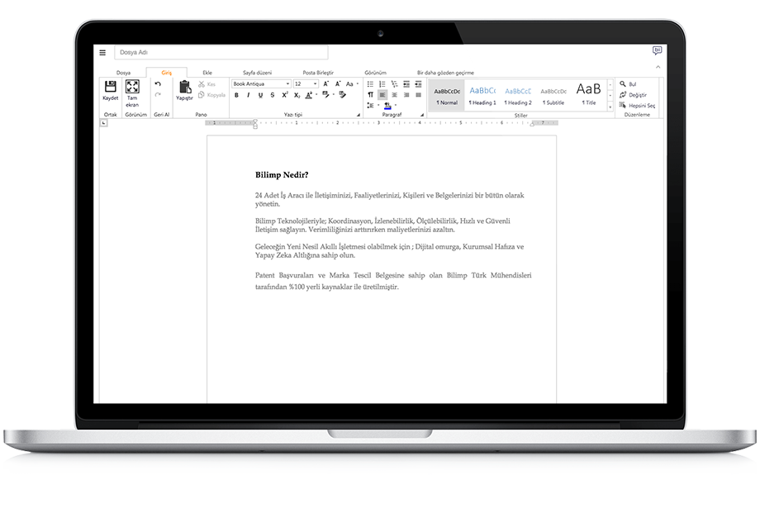The height and width of the screenshot is (532, 760).
Task: Switch to Tam ekran full screen view
Action: coord(132,87)
